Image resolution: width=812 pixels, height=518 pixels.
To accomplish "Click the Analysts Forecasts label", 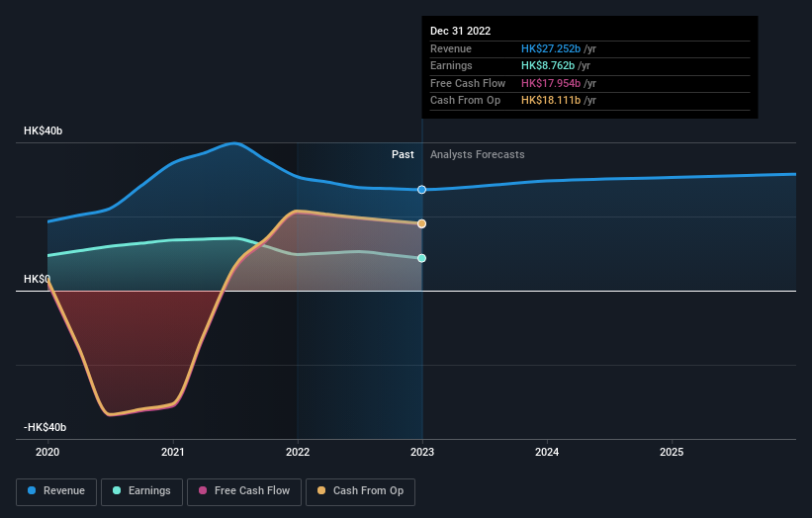I will coord(477,155).
